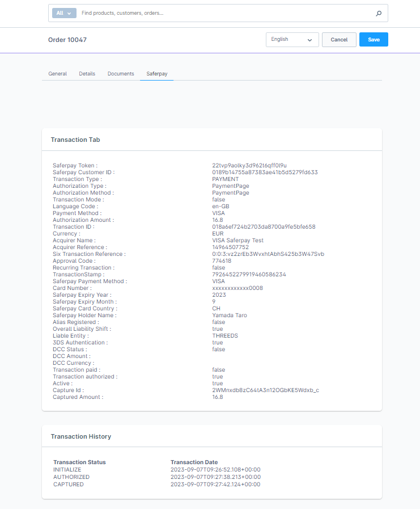
Task: Click the Transaction Status column header
Action: point(79,462)
